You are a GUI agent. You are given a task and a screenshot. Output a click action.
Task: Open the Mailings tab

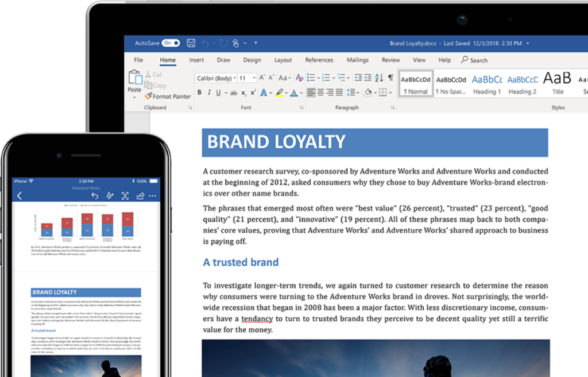(357, 60)
